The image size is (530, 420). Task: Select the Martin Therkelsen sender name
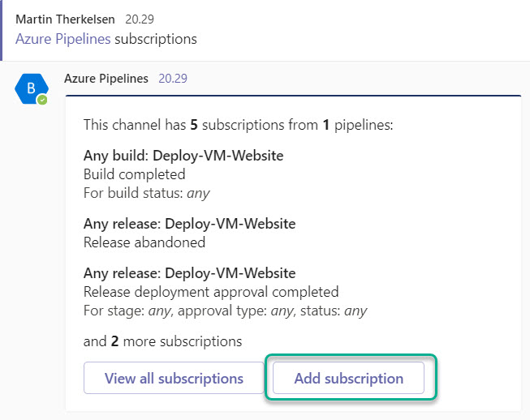(65, 19)
